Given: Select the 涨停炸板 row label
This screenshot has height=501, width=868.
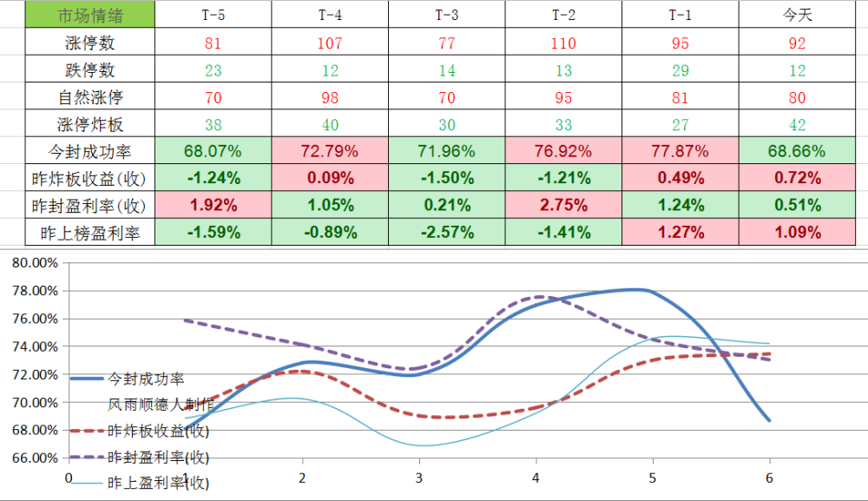Looking at the screenshot, I should [x=89, y=124].
